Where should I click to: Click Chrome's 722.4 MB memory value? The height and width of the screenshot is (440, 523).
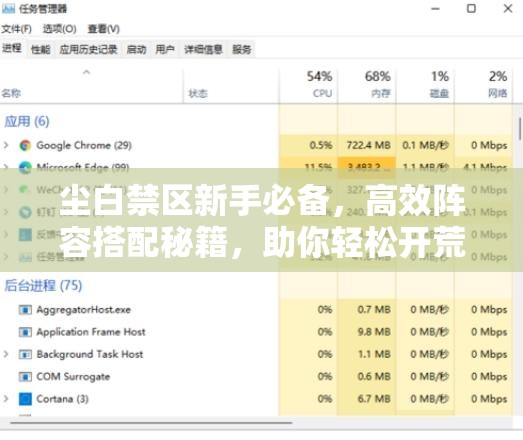click(x=368, y=145)
